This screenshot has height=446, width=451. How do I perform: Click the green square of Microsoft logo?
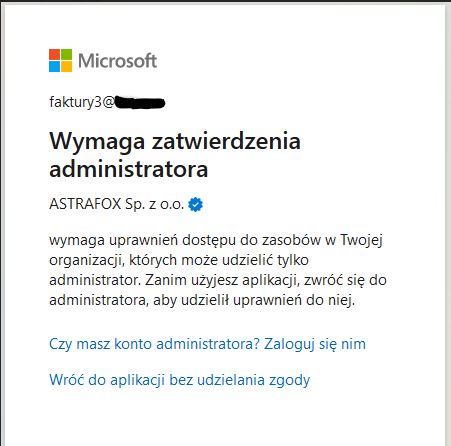pyautogui.click(x=66, y=55)
